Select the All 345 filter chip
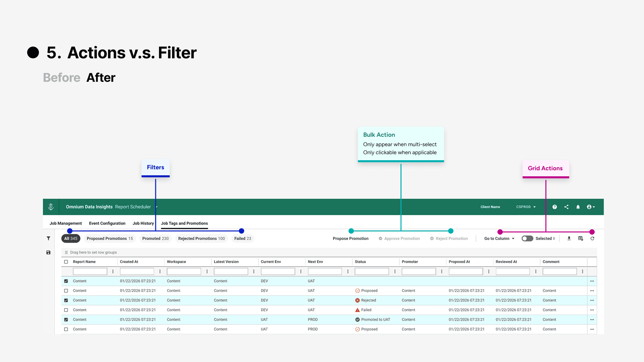 (x=71, y=238)
